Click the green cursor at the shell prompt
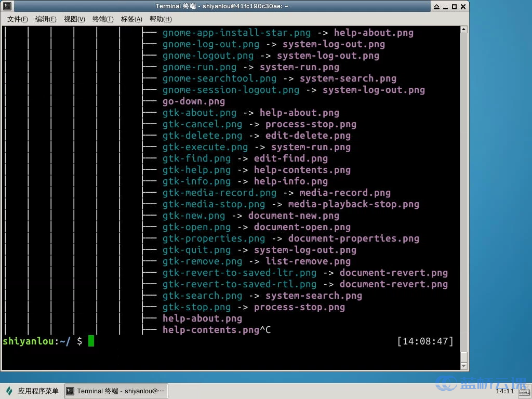The height and width of the screenshot is (399, 532). tap(91, 341)
